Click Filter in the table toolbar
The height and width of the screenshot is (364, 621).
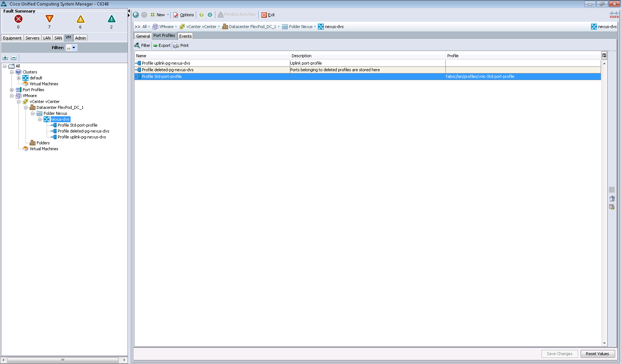tap(143, 45)
